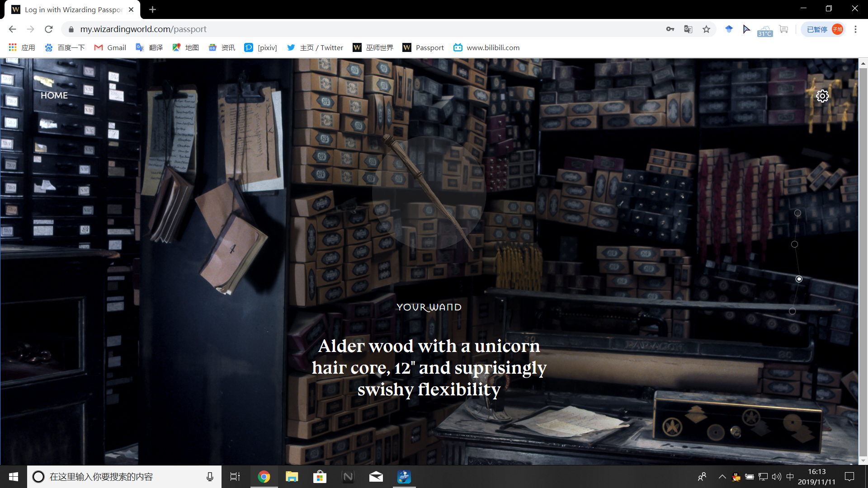Open the Passport bookmark

coord(423,47)
